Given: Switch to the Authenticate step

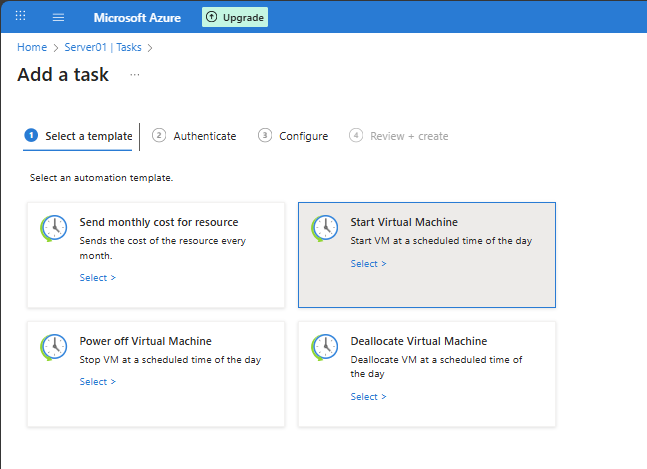Looking at the screenshot, I should click(x=195, y=136).
